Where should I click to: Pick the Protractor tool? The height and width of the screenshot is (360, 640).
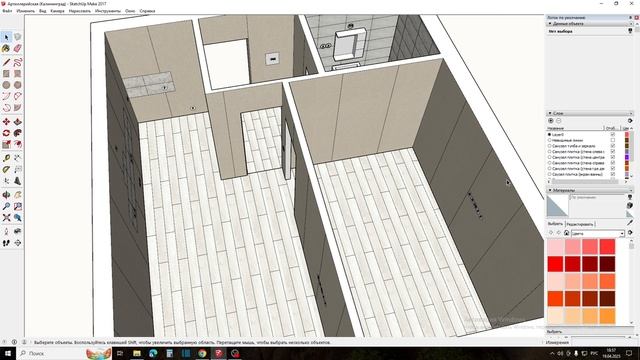coord(6,169)
